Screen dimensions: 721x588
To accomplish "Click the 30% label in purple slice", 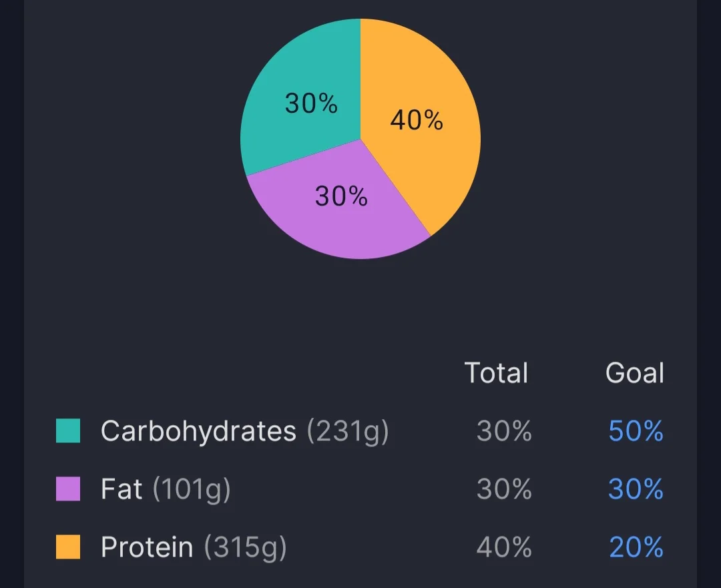I will click(341, 196).
